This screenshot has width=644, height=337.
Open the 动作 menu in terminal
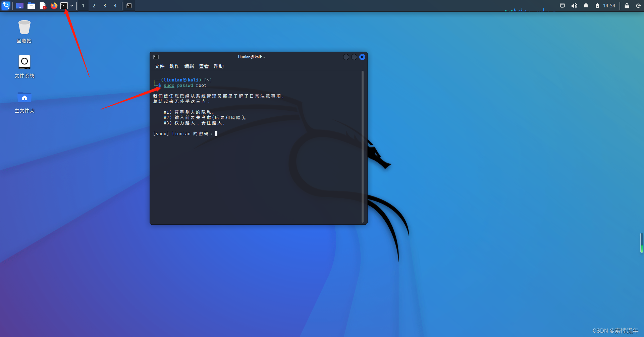click(x=174, y=66)
